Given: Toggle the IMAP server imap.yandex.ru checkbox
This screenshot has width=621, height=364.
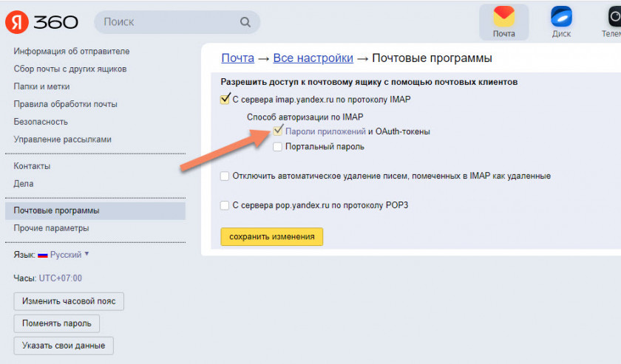Looking at the screenshot, I should [225, 100].
